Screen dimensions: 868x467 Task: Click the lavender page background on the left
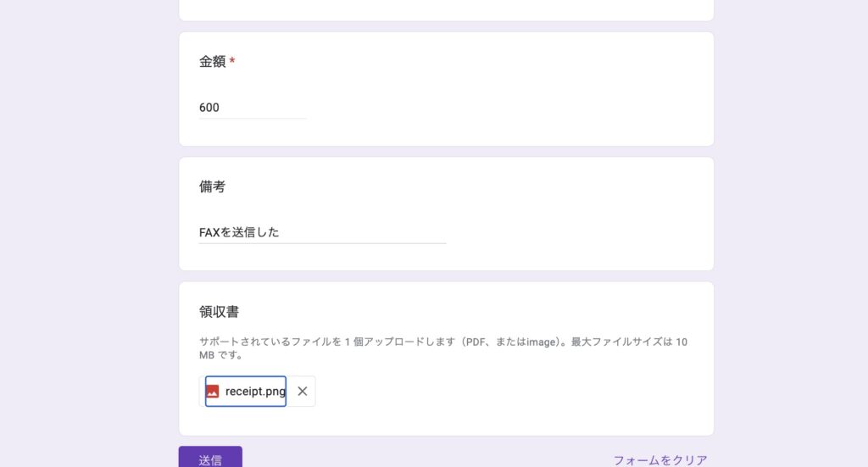click(x=85, y=233)
